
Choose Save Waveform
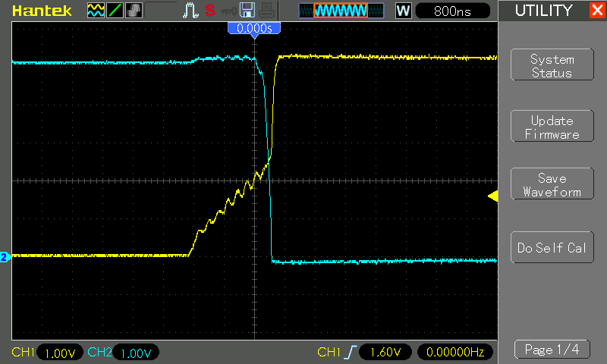tap(552, 184)
